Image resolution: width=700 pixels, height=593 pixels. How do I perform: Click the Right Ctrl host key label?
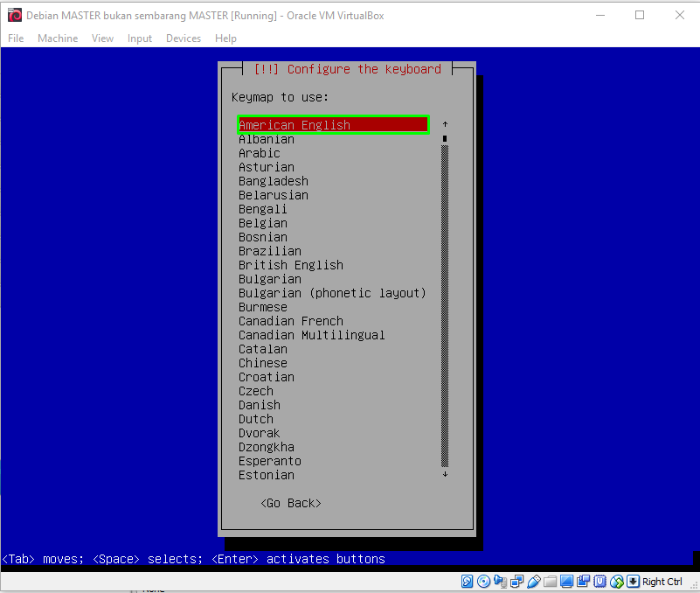coord(662,582)
